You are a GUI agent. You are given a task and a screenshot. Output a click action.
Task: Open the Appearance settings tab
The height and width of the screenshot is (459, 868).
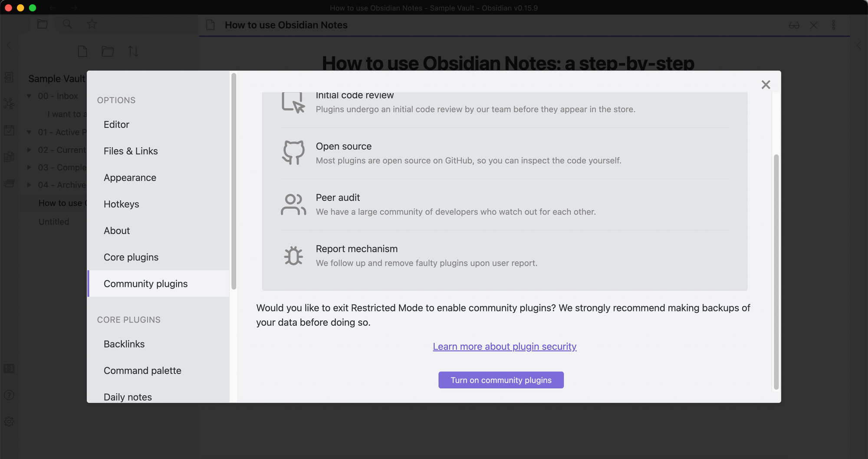point(130,178)
